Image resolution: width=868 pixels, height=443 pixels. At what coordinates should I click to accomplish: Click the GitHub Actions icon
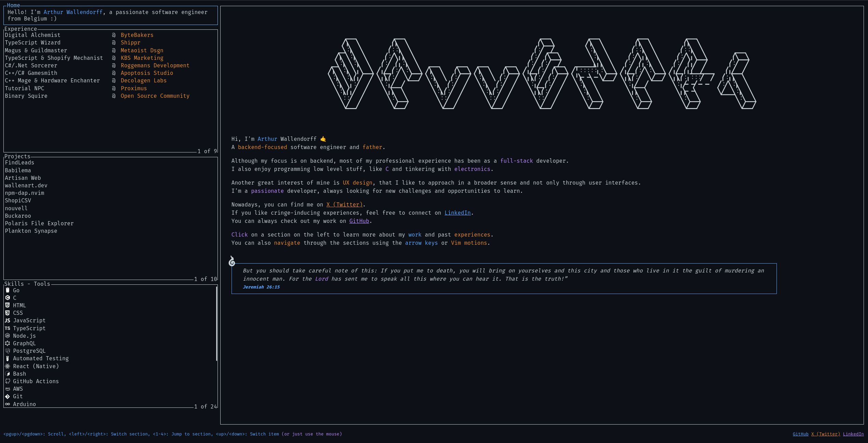(x=8, y=381)
